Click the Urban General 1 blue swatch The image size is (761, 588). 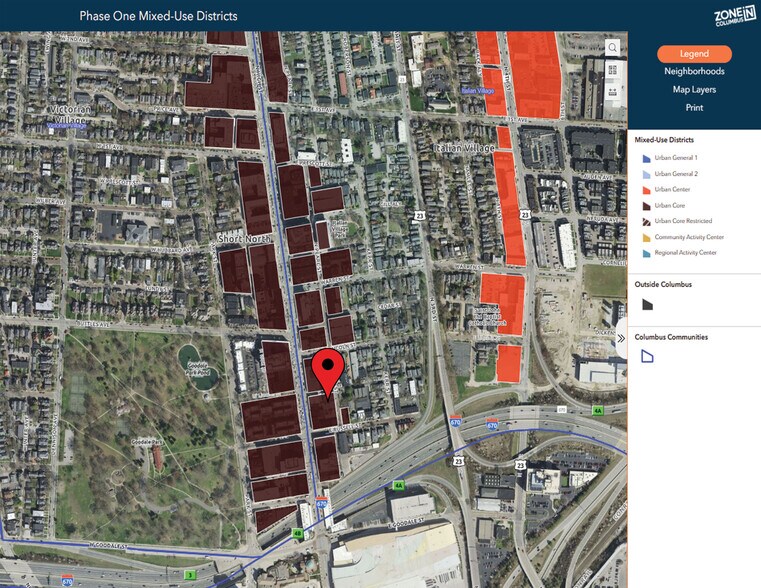(x=646, y=158)
